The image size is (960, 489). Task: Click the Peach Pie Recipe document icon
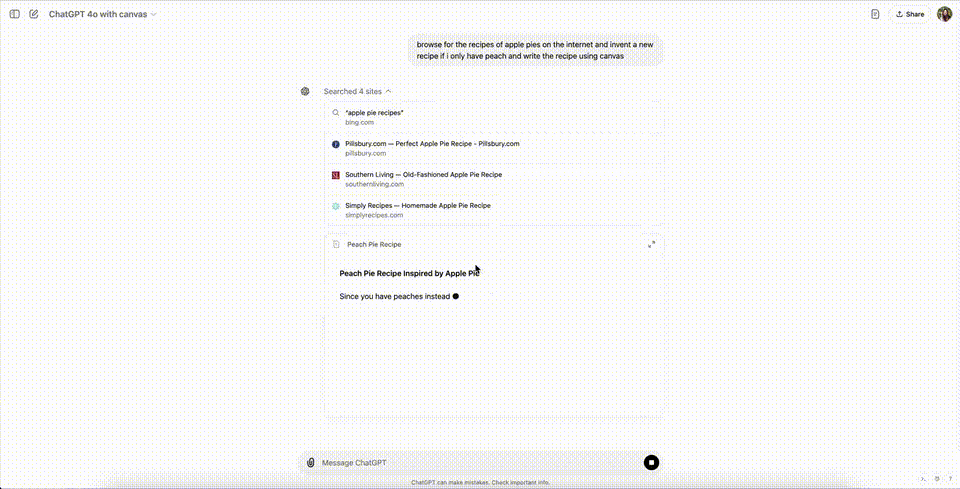[x=336, y=244]
